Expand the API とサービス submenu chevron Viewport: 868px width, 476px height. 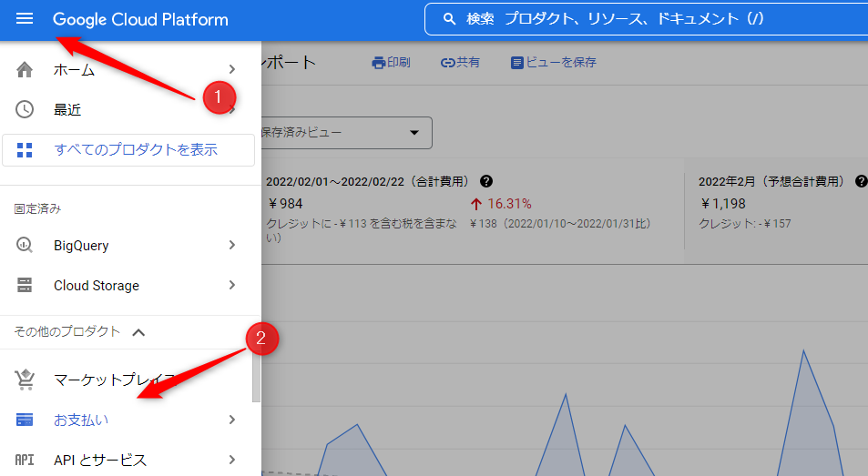232,460
